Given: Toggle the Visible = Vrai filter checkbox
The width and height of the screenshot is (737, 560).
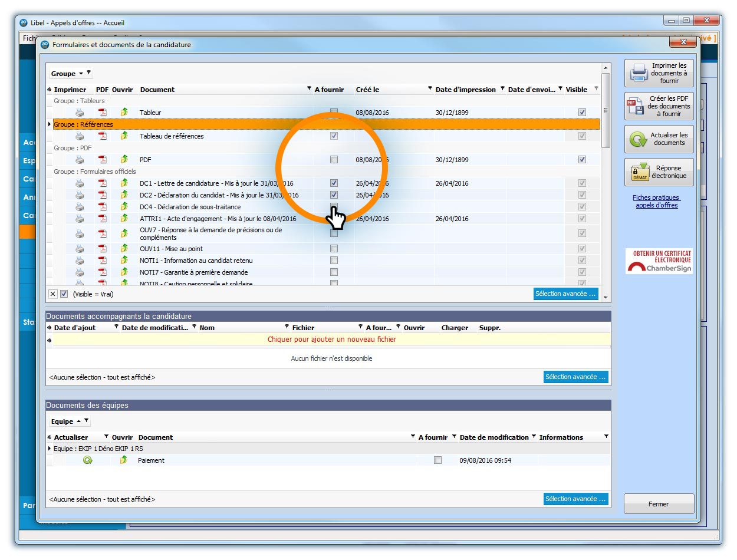Looking at the screenshot, I should 64,294.
